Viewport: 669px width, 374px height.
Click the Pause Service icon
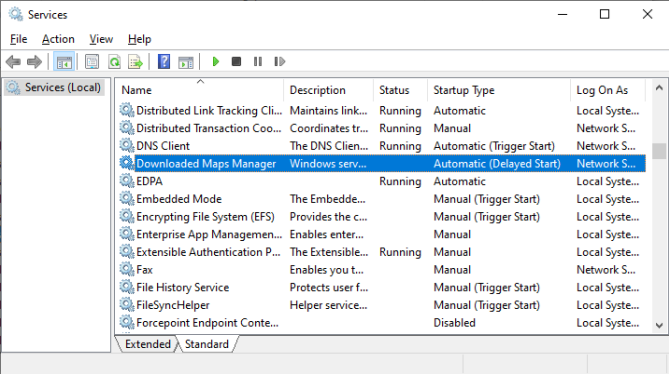[258, 62]
